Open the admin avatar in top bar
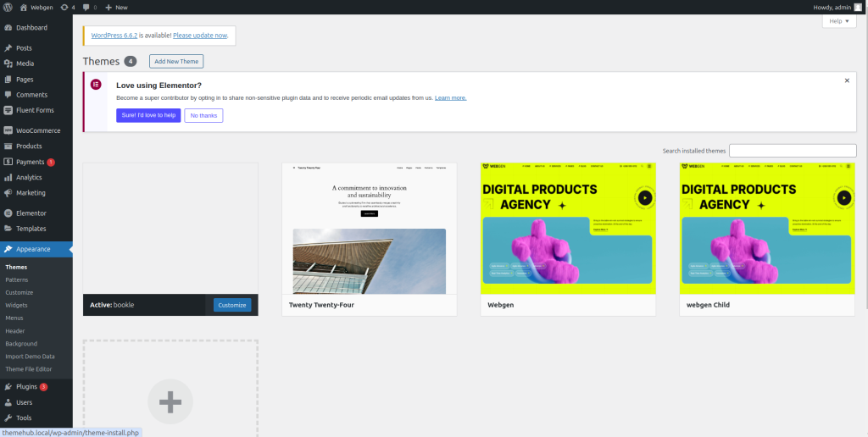The image size is (868, 437). coord(858,7)
